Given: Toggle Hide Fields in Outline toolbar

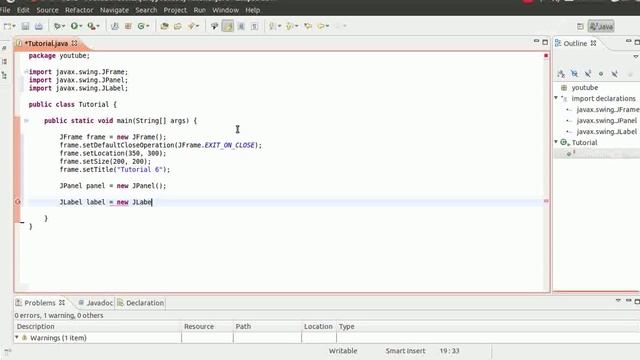Looking at the screenshot, I should point(574,74).
